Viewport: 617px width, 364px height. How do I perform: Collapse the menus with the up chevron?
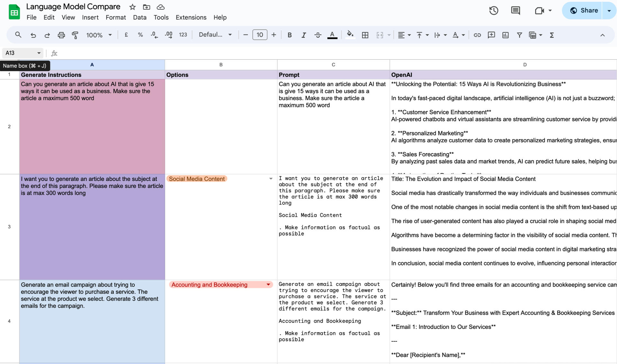(x=603, y=35)
